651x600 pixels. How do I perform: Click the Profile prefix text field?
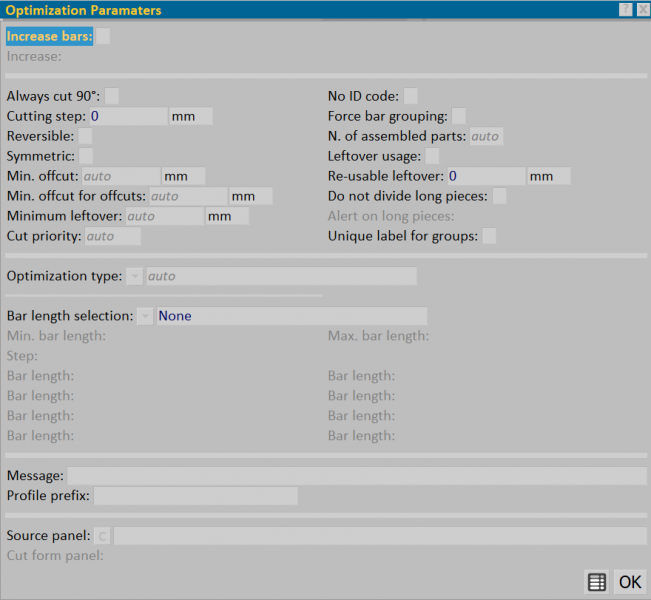click(x=196, y=496)
